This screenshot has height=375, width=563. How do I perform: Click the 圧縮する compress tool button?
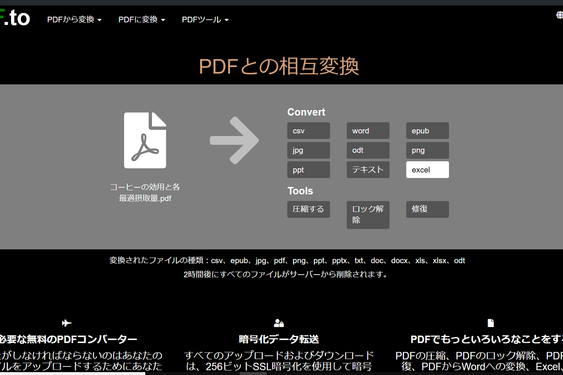[x=308, y=209]
